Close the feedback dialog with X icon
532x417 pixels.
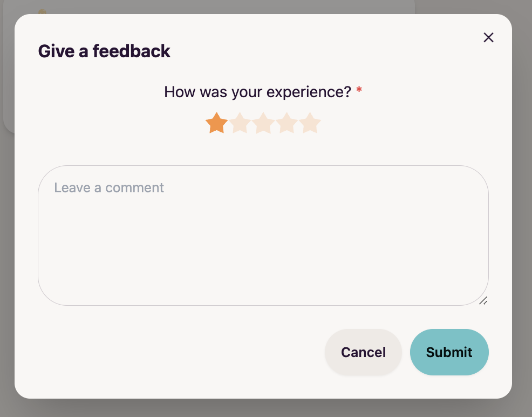489,37
